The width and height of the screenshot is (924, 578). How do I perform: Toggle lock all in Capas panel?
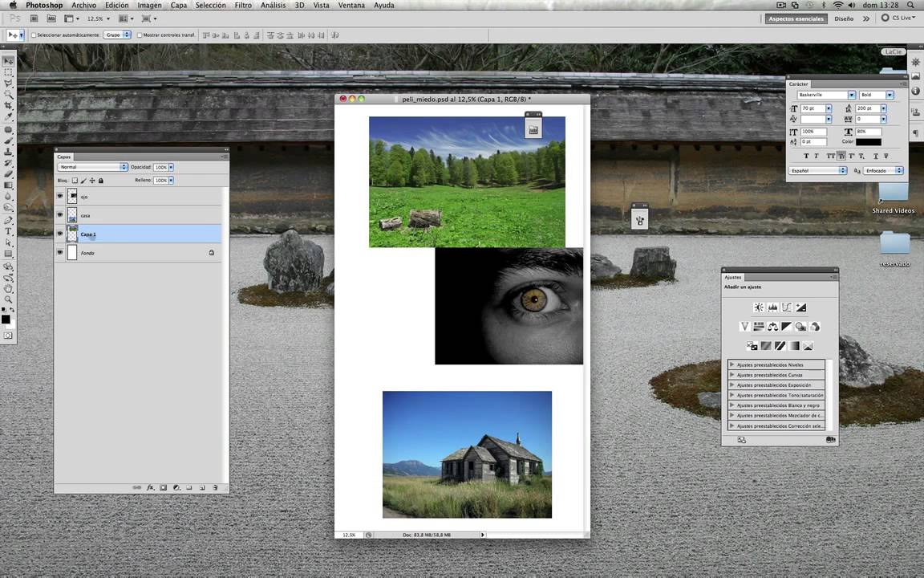click(101, 181)
